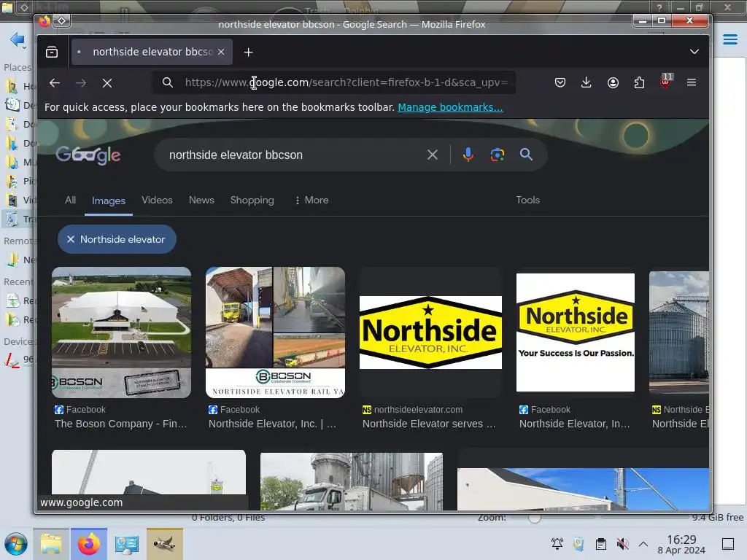Open the Firefox View recent browsing icon

[x=52, y=52]
